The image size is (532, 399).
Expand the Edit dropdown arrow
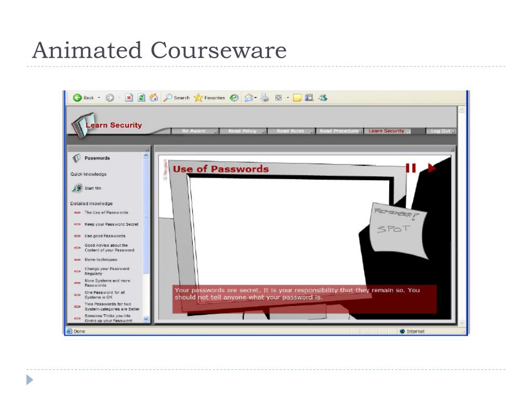tap(288, 98)
